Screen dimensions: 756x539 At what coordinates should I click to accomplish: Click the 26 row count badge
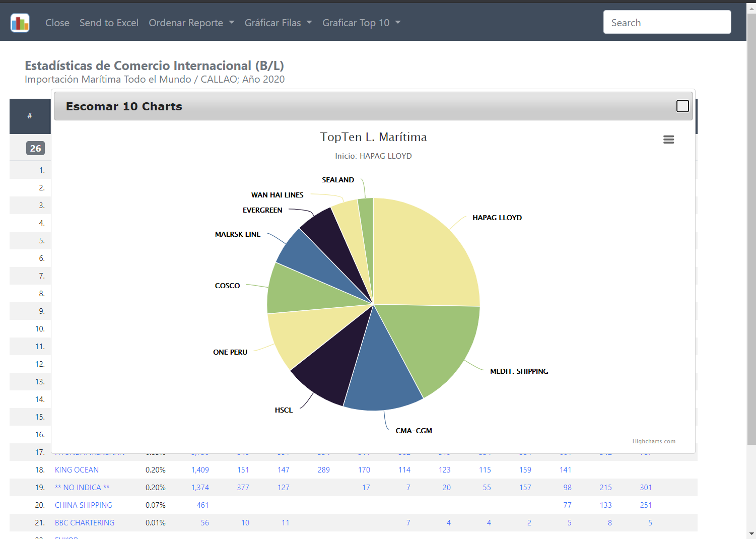(35, 148)
